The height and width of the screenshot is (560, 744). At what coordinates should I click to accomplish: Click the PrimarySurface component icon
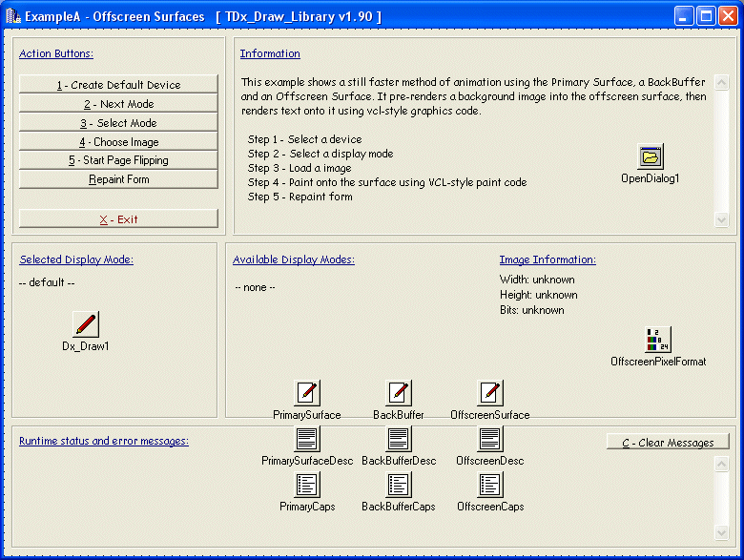pos(307,392)
